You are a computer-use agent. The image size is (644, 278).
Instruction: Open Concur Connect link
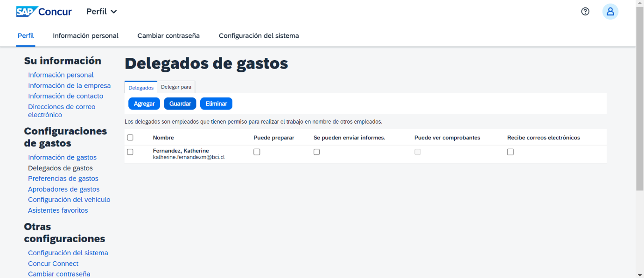pyautogui.click(x=53, y=264)
